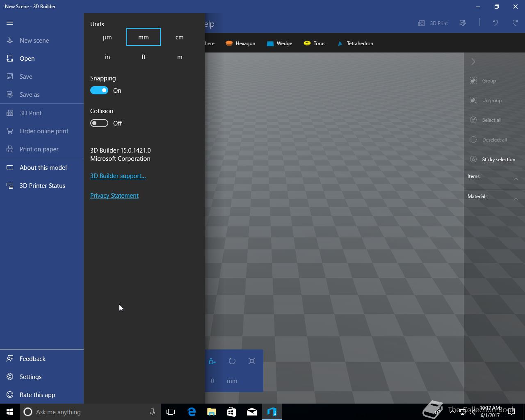Click the Undo arrow

495,23
